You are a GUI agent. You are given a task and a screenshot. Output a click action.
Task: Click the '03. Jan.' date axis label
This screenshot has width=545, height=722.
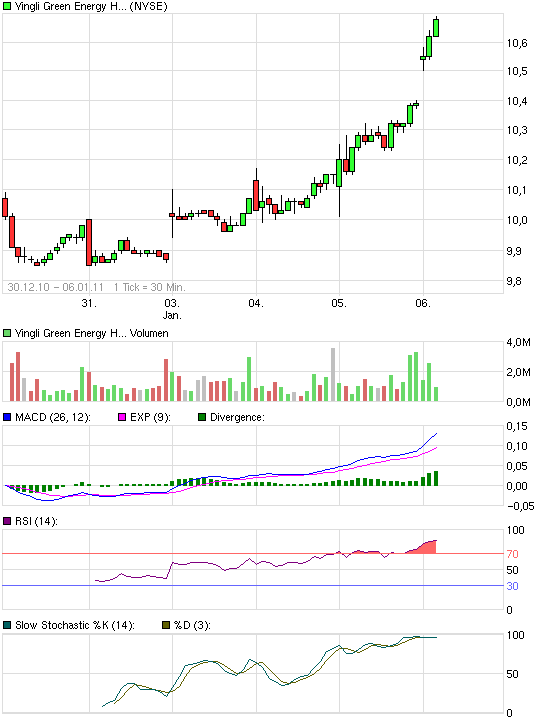172,309
